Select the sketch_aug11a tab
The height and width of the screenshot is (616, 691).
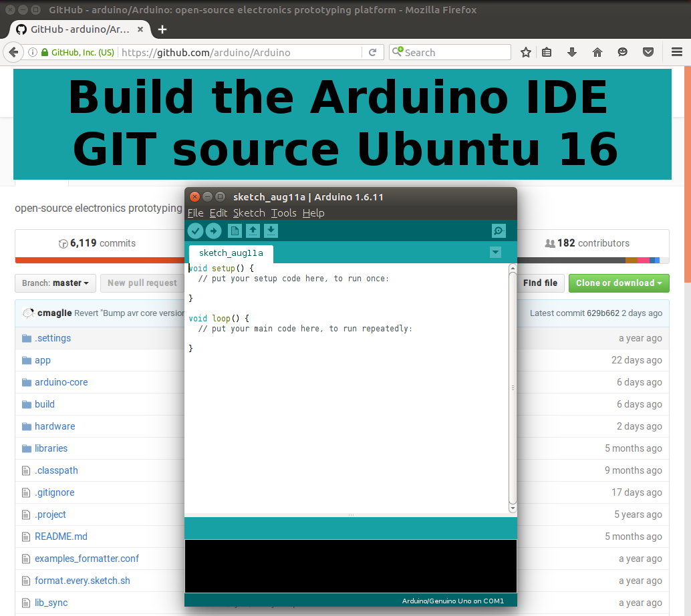coord(231,253)
